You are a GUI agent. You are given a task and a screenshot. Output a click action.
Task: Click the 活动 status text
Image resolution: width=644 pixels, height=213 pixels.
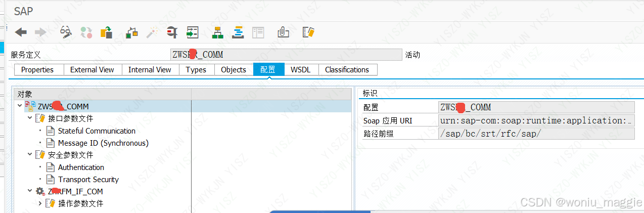412,55
